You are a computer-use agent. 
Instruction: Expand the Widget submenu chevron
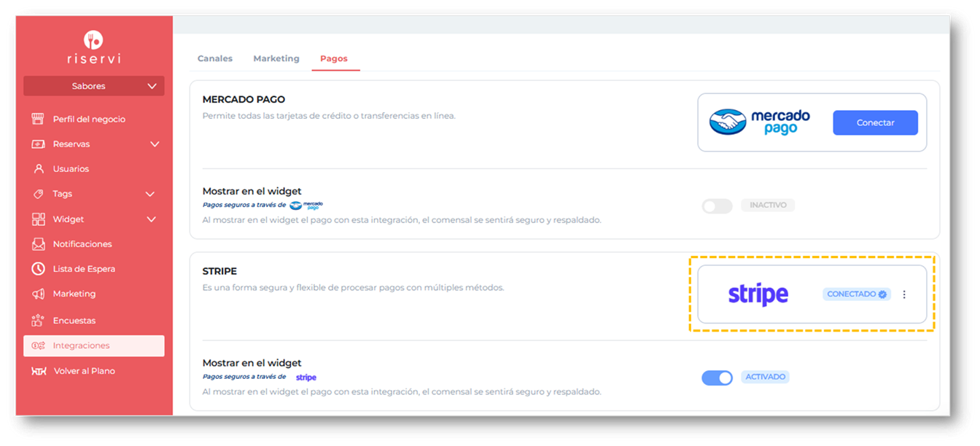tap(152, 219)
